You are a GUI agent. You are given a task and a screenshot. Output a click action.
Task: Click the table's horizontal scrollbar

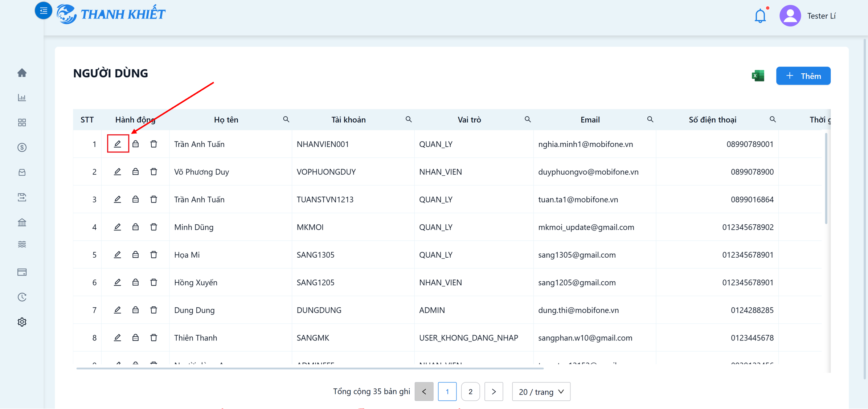310,368
